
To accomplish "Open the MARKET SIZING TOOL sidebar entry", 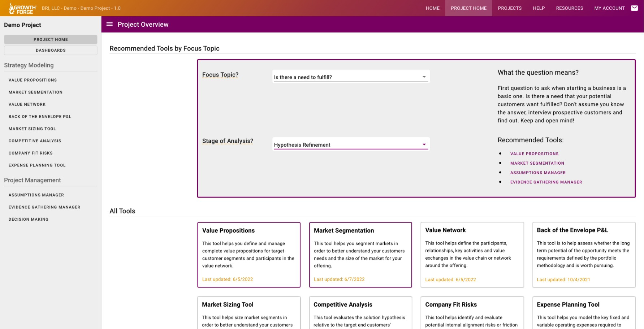I will 32,129.
